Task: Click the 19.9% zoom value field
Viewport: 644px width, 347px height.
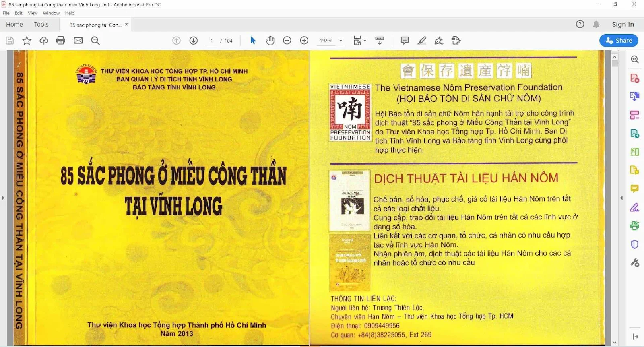Action: (x=326, y=41)
